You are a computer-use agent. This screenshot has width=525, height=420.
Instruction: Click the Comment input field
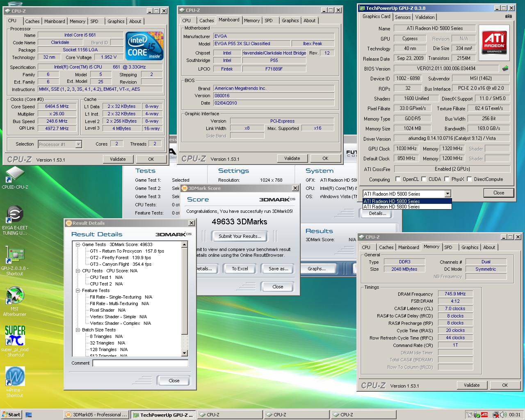click(x=140, y=363)
